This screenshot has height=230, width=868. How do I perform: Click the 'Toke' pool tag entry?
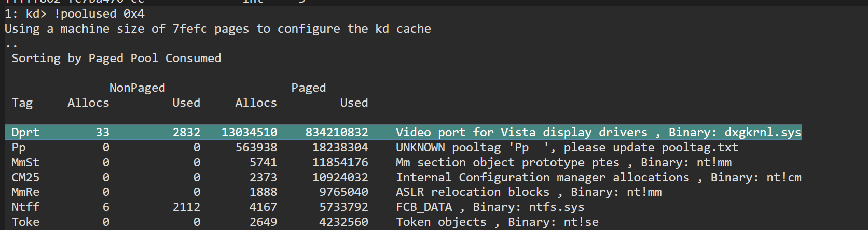click(x=25, y=222)
